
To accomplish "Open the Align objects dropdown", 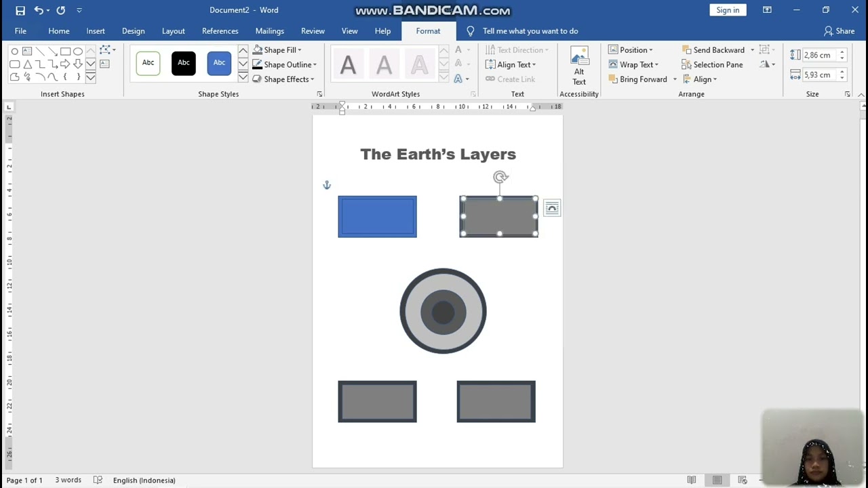I will (700, 79).
